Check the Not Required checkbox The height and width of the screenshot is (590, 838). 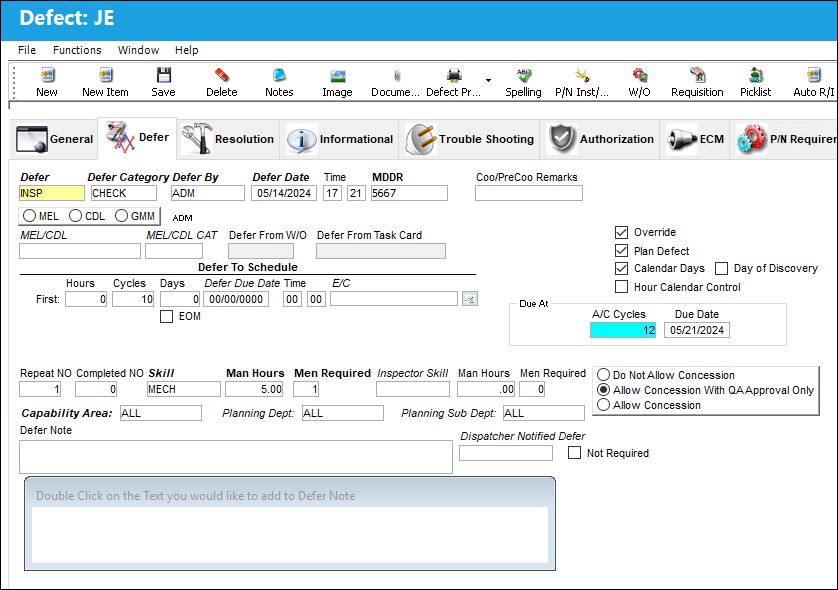click(x=574, y=453)
